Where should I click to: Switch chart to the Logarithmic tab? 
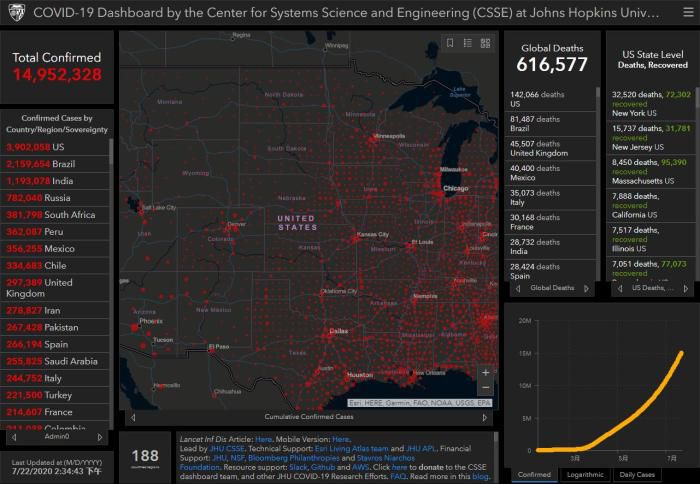(x=585, y=475)
